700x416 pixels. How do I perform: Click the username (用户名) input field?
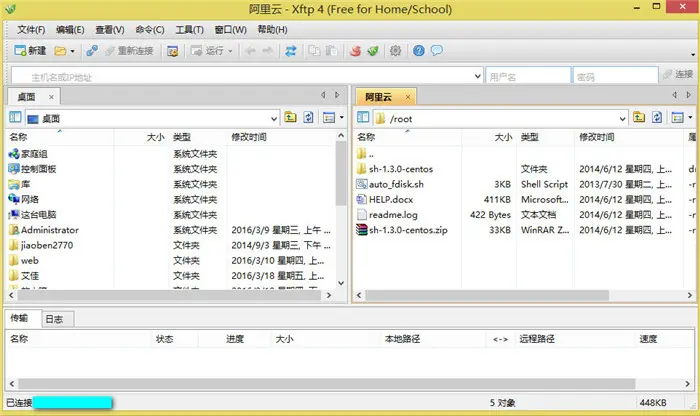click(x=528, y=76)
